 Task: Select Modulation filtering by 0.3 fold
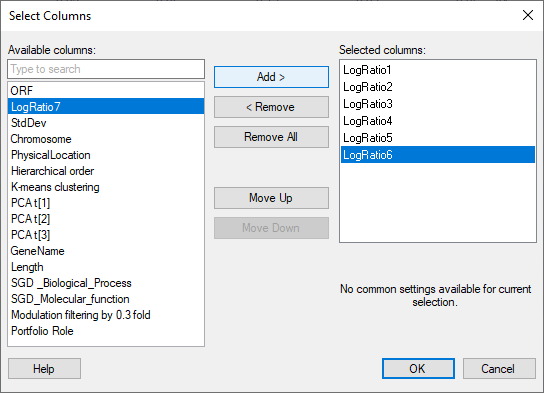[x=106, y=315]
